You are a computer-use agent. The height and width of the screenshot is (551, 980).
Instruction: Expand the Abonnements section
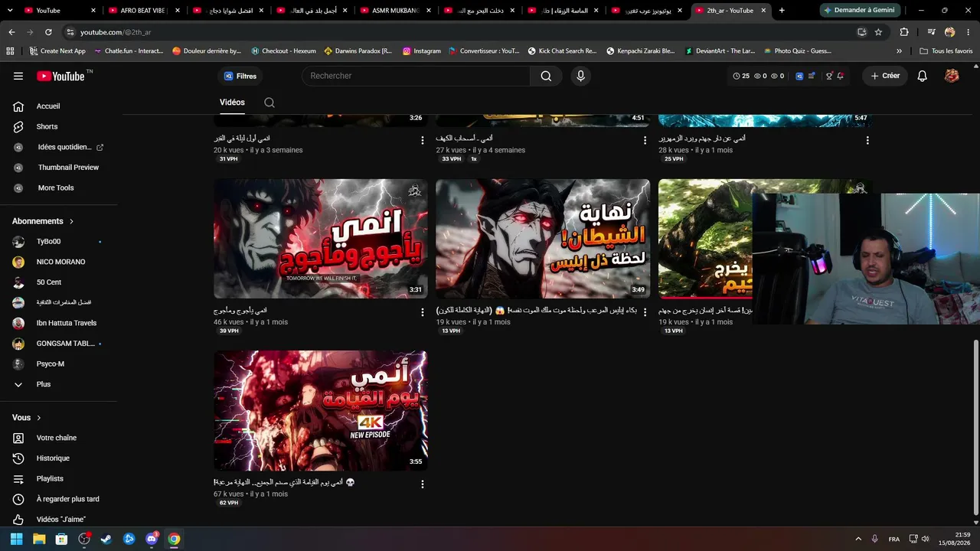point(43,221)
